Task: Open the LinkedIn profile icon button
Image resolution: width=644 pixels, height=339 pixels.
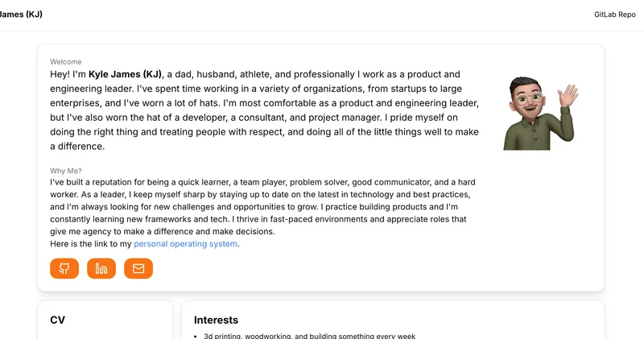Action: (101, 268)
